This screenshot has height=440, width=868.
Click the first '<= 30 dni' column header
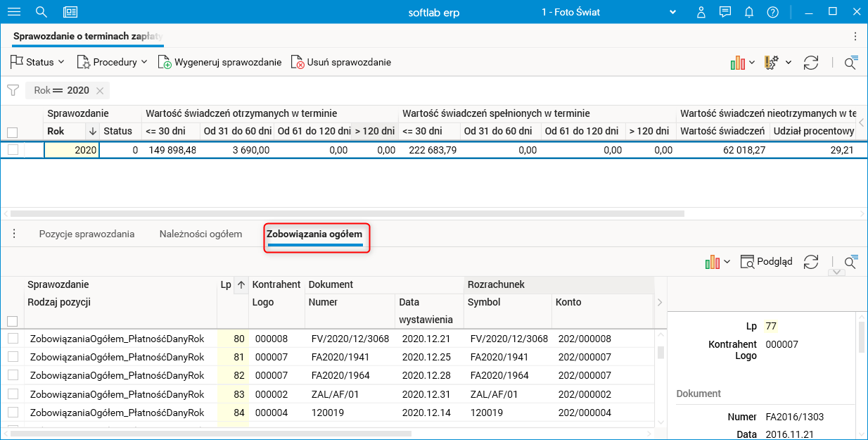pos(170,131)
